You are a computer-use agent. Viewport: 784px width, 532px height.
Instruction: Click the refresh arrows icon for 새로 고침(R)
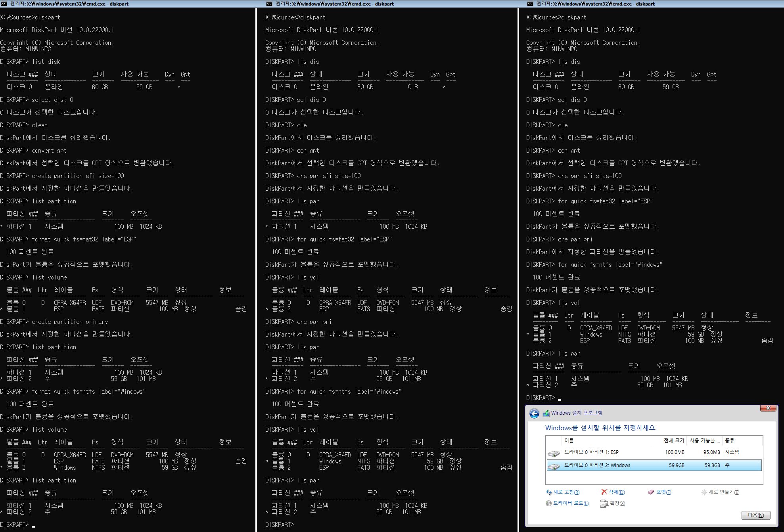click(x=549, y=492)
